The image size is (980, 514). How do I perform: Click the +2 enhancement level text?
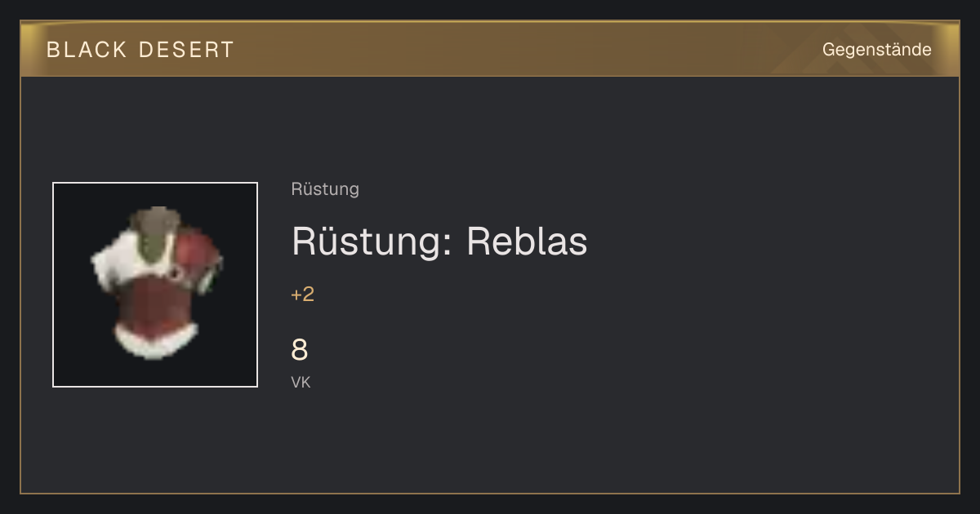[302, 295]
